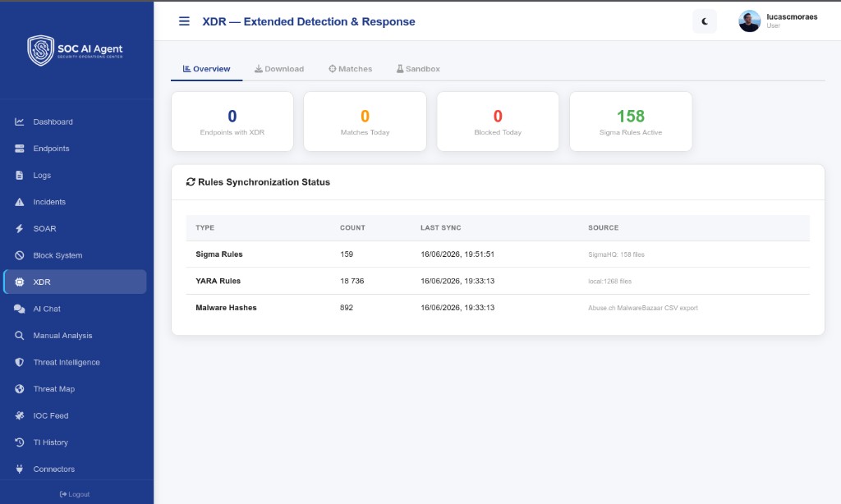Open SOAR from sidebar
Image resolution: width=841 pixels, height=504 pixels.
75,228
